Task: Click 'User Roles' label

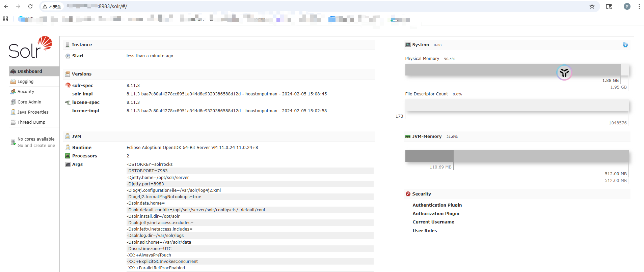Action: click(425, 231)
